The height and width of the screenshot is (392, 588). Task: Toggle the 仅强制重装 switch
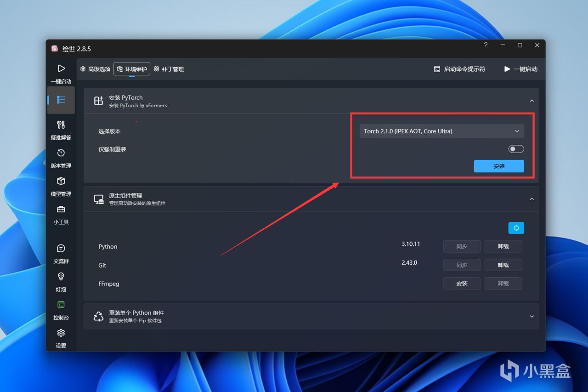point(516,149)
